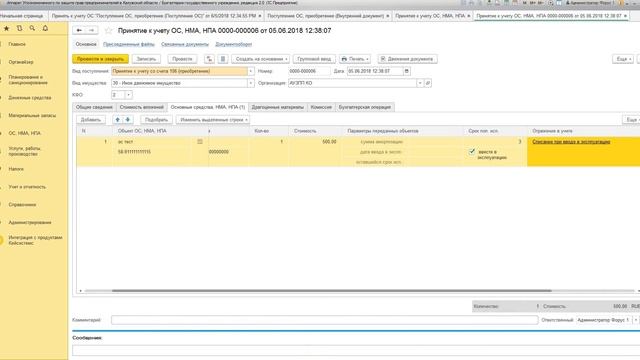
Task: Click Провести и закрыть button
Action: point(100,59)
